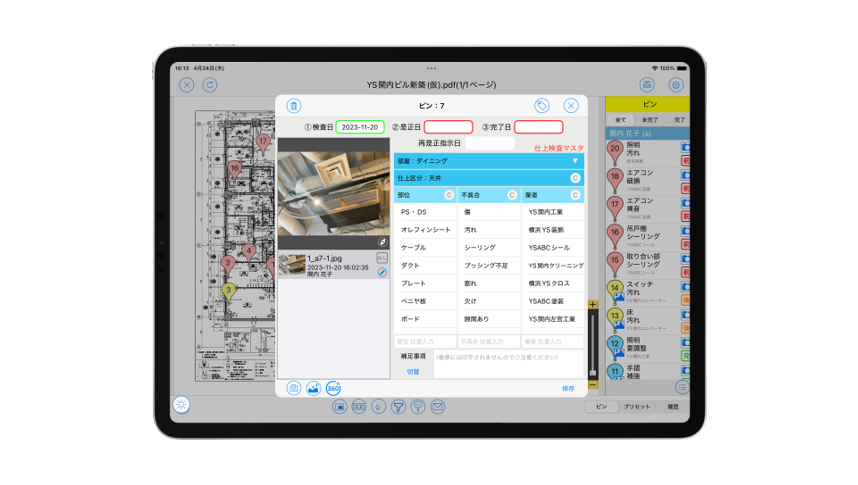
Task: Clear the 不具合 column with its C icon
Action: click(x=512, y=195)
